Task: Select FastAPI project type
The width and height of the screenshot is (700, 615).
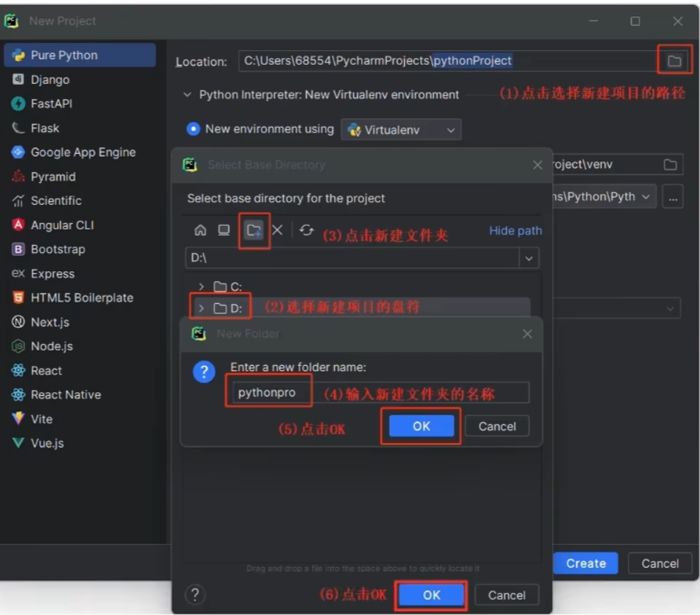Action: click(51, 103)
